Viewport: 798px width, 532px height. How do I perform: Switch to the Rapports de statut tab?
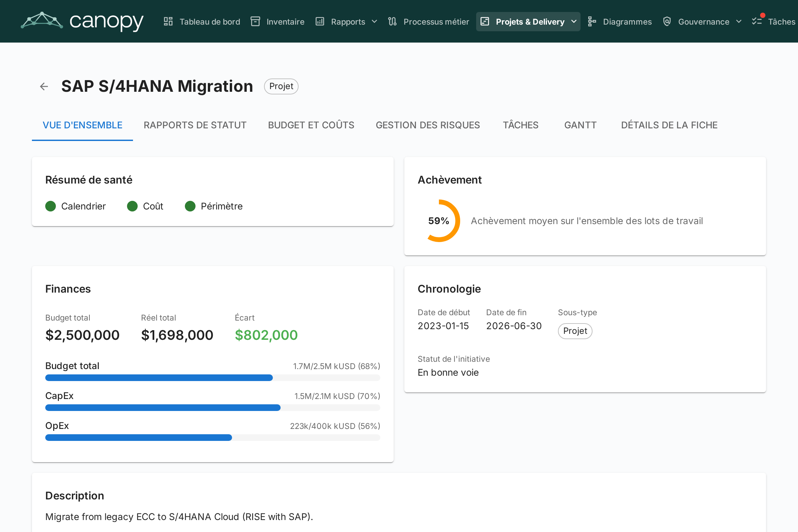pos(195,125)
